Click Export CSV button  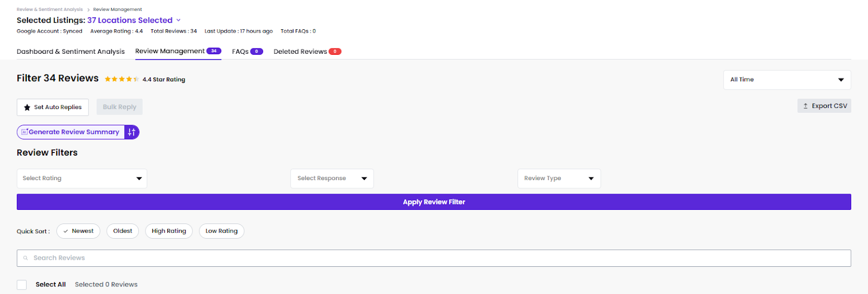pos(824,106)
